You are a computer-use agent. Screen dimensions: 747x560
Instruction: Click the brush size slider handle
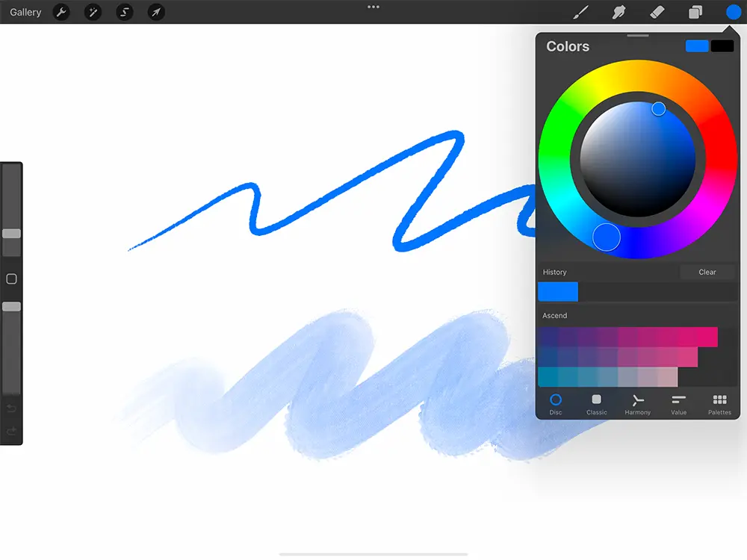tap(11, 234)
